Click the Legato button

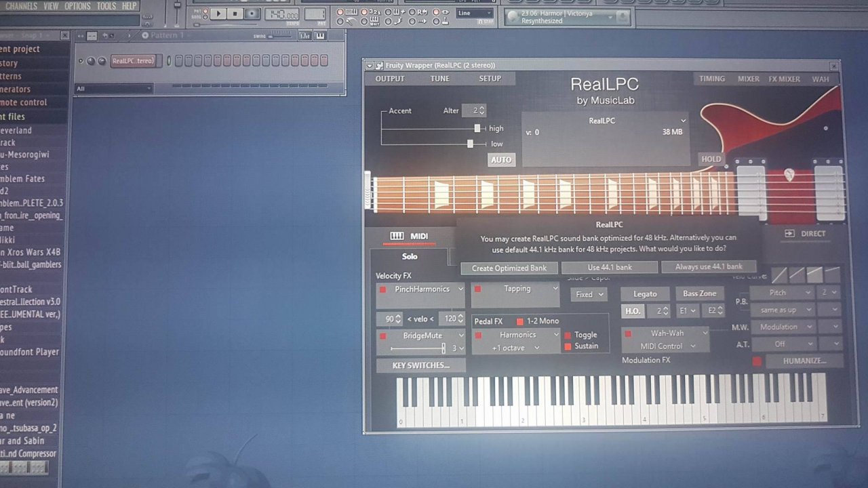coord(645,294)
